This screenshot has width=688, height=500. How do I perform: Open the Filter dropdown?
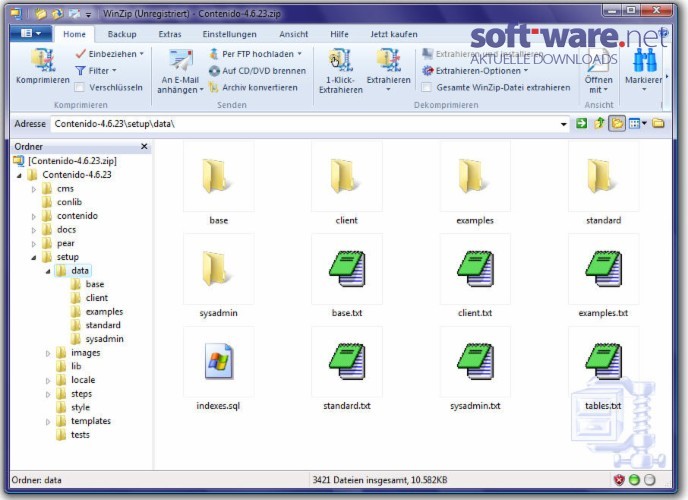point(96,71)
